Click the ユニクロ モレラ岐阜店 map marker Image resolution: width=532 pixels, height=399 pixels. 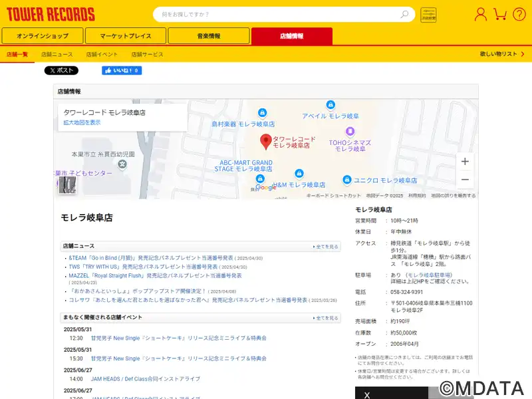tap(346, 180)
